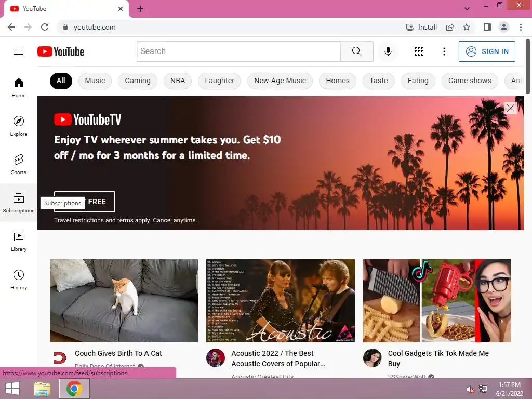Open Acoustic Greatest Hits channel avatar

point(216,358)
